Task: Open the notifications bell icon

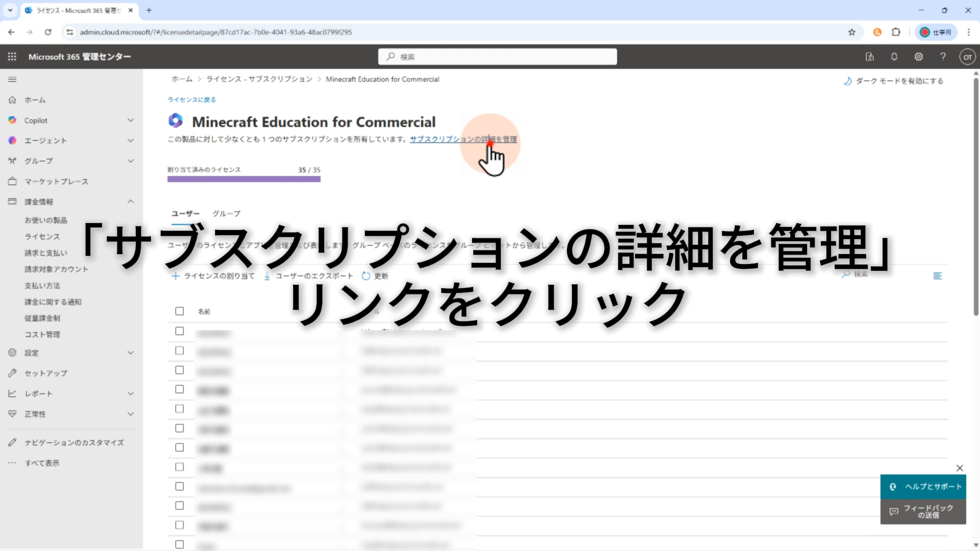Action: tap(894, 57)
